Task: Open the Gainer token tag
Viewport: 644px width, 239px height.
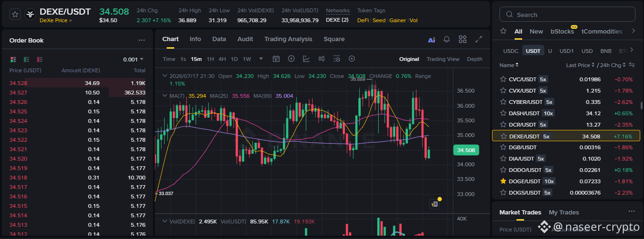Action: pos(398,20)
